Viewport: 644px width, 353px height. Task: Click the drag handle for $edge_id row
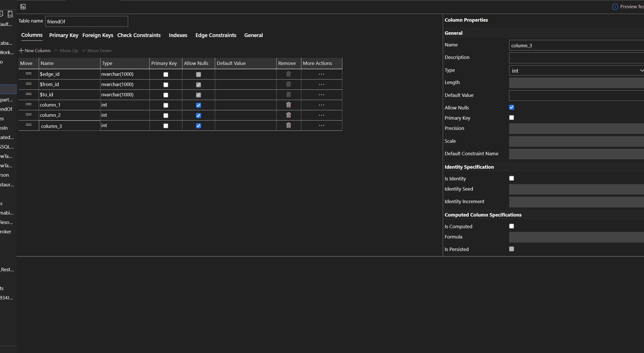28,74
